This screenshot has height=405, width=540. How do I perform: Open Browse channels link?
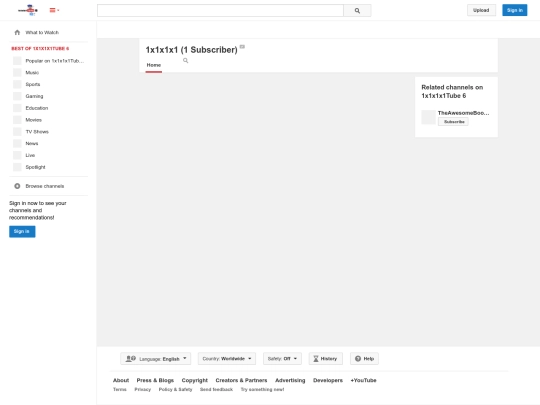point(44,186)
